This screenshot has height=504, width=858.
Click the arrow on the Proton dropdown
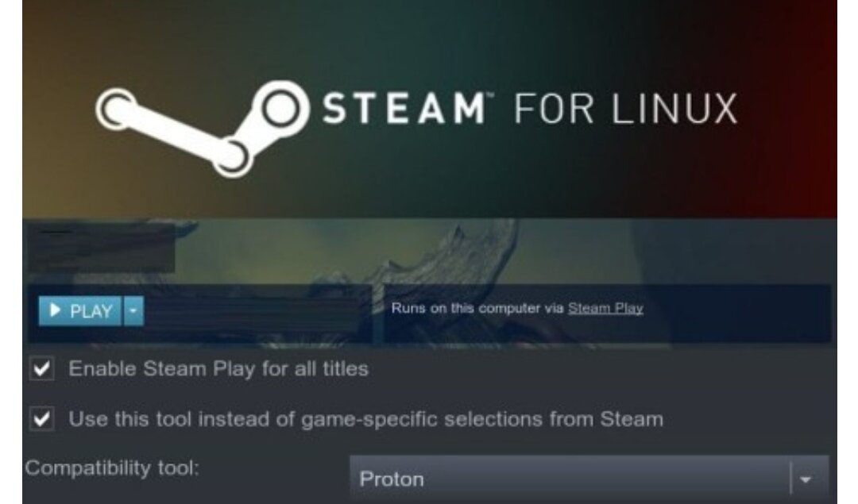(805, 479)
